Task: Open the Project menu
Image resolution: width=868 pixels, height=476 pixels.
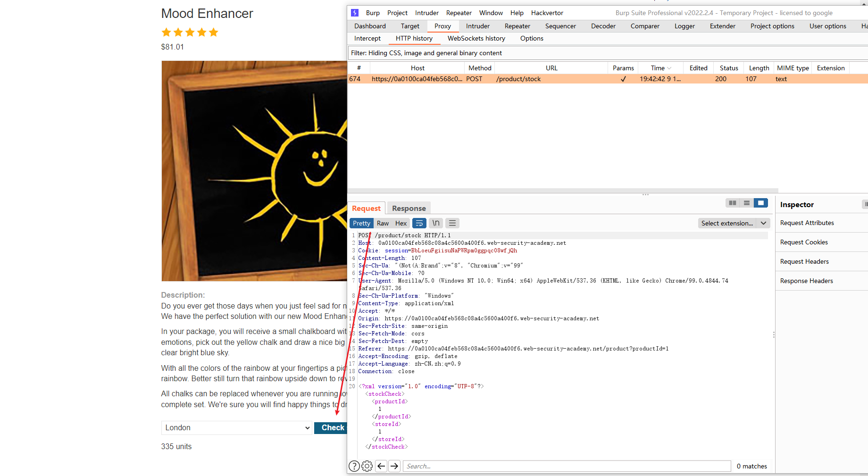Action: tap(397, 13)
